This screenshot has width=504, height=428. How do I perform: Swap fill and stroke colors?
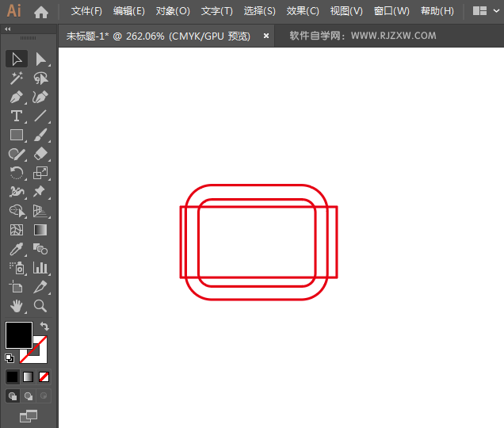coord(44,327)
